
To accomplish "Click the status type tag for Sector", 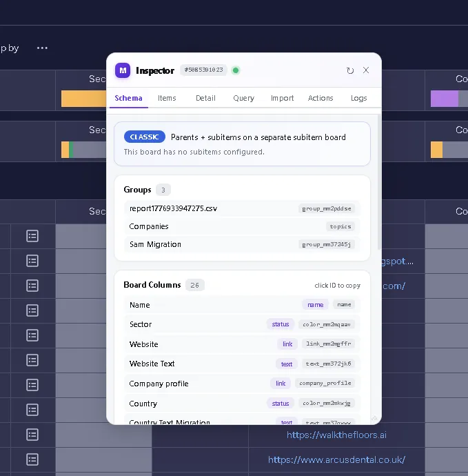I will click(x=281, y=324).
